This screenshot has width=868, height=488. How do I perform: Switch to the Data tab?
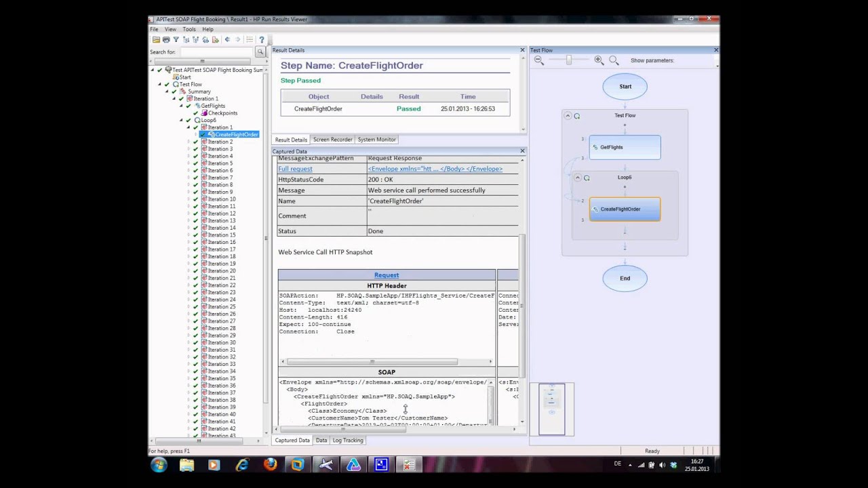point(321,441)
